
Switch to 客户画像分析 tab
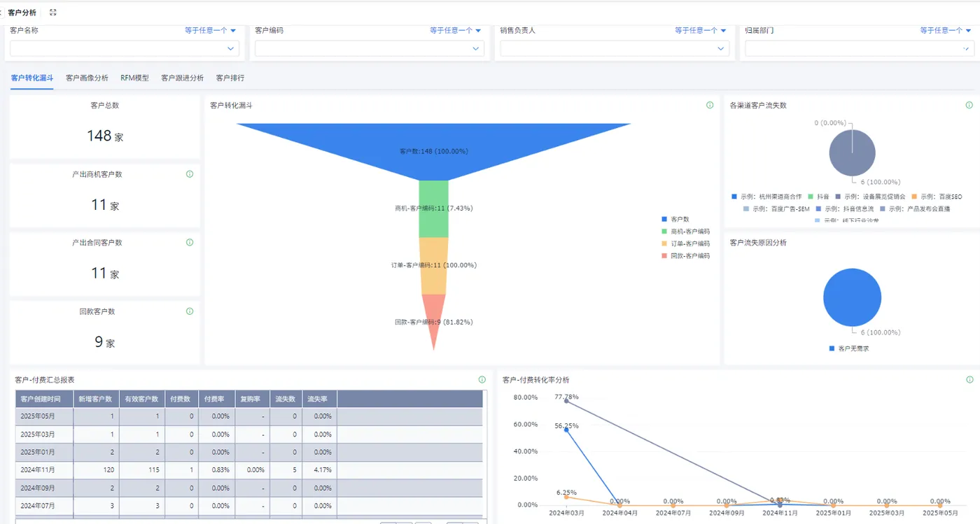pyautogui.click(x=87, y=78)
